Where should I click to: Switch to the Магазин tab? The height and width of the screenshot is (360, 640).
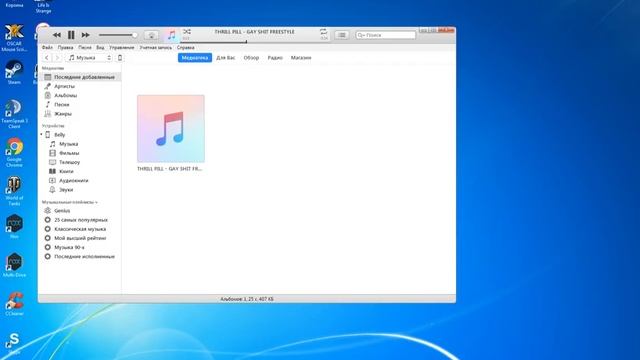(301, 58)
